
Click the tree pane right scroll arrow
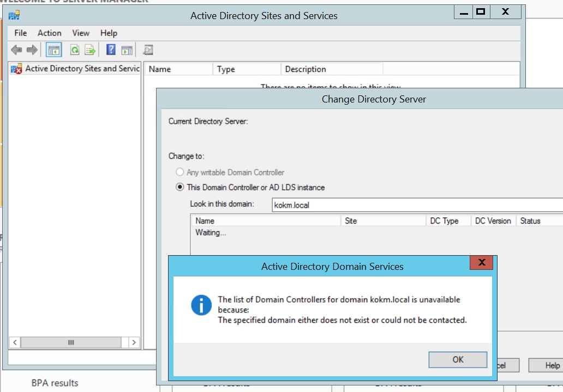134,342
